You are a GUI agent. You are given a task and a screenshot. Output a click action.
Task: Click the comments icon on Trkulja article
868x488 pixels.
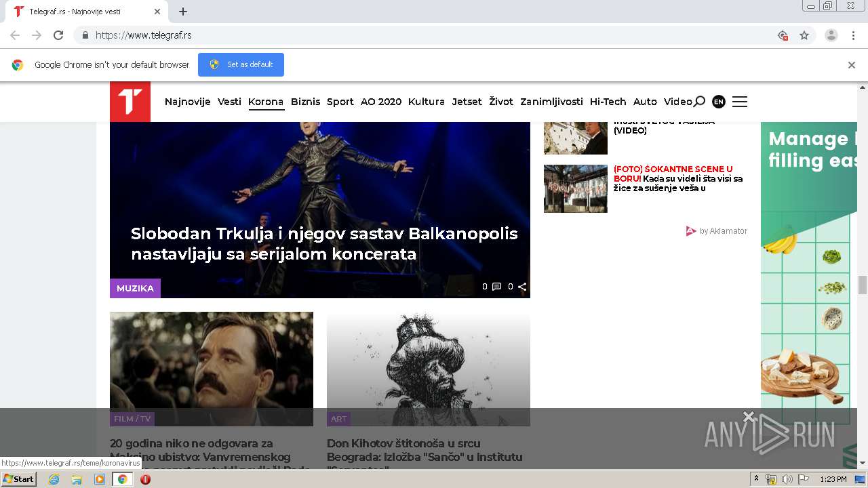click(x=496, y=287)
